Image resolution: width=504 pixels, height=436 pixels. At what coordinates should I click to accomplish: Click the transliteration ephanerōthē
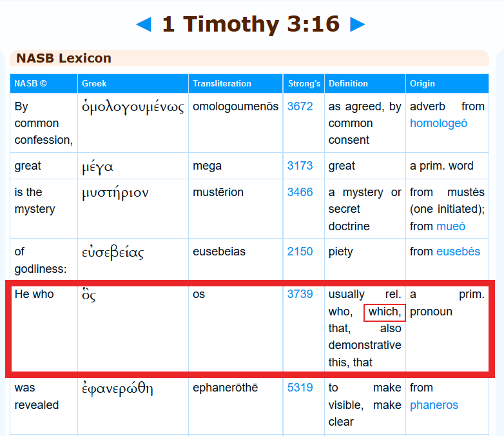tap(226, 388)
